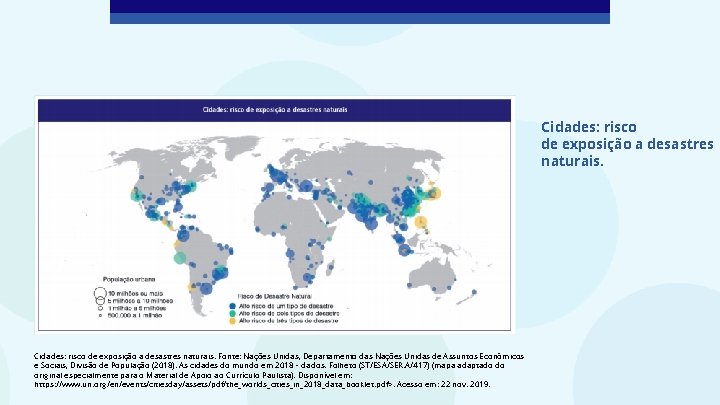The height and width of the screenshot is (405, 720).
Task: Click the blue legend dot for one disaster type
Action: tap(232, 306)
